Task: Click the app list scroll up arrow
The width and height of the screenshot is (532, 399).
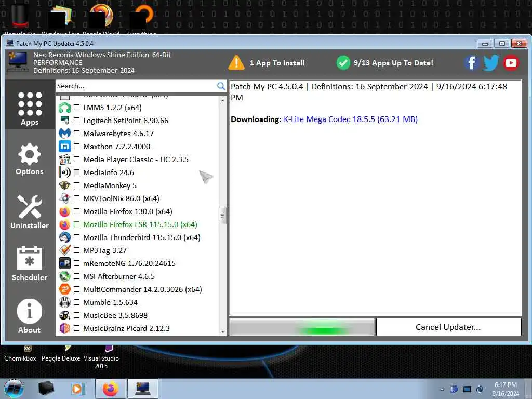Action: point(222,100)
